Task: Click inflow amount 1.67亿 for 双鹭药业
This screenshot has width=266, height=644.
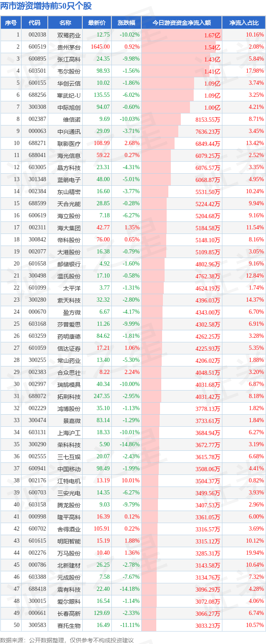Action: tap(212, 35)
